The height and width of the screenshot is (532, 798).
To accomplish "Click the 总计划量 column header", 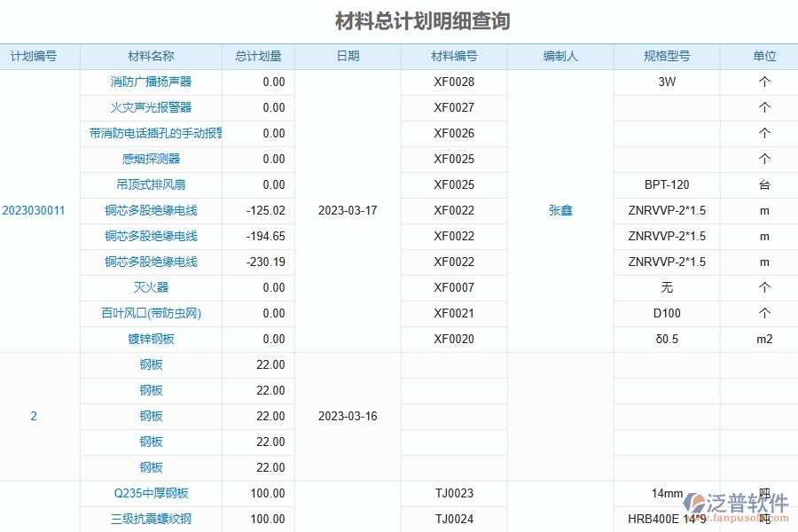I will point(258,56).
